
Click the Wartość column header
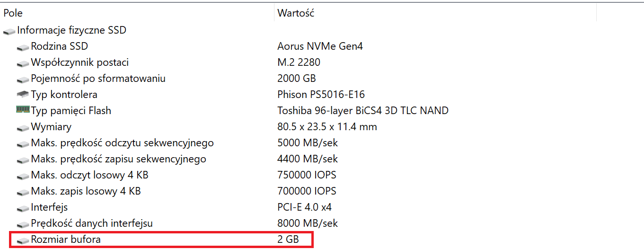tap(296, 13)
